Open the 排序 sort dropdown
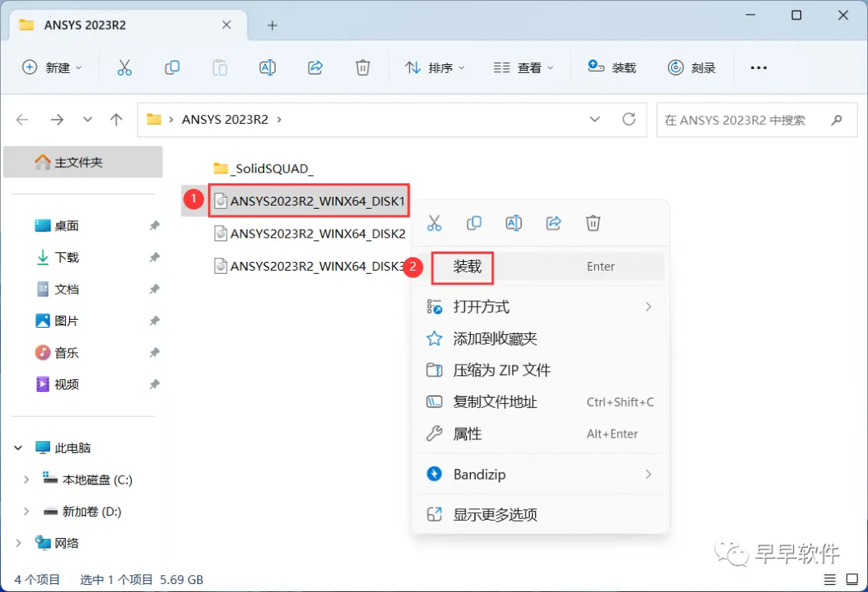 pyautogui.click(x=435, y=67)
